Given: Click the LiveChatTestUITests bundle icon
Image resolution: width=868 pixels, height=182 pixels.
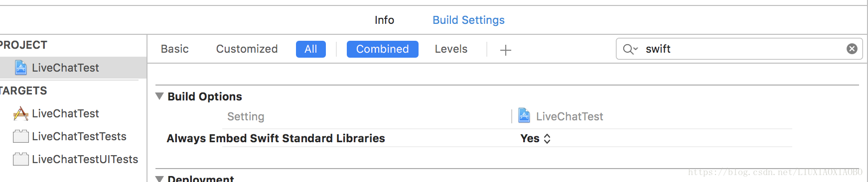Looking at the screenshot, I should (20, 160).
